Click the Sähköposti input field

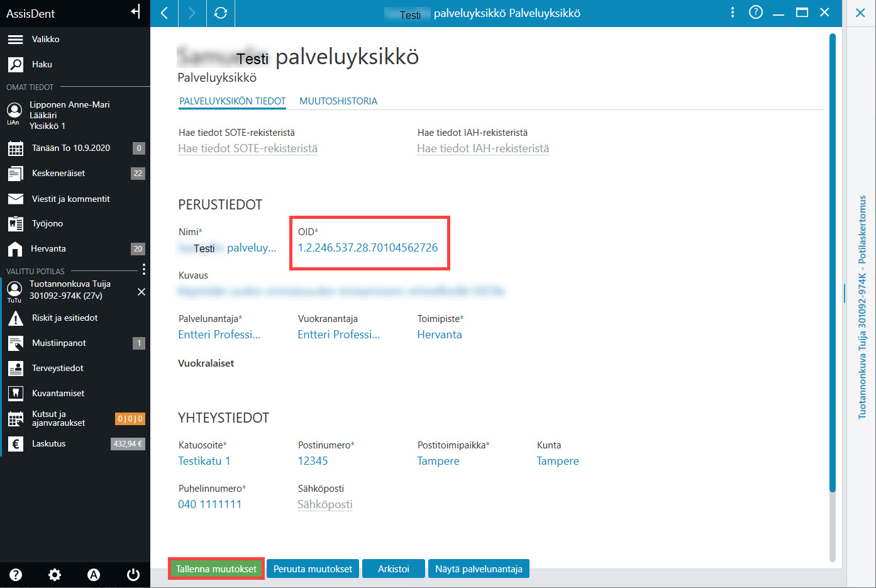(x=325, y=504)
